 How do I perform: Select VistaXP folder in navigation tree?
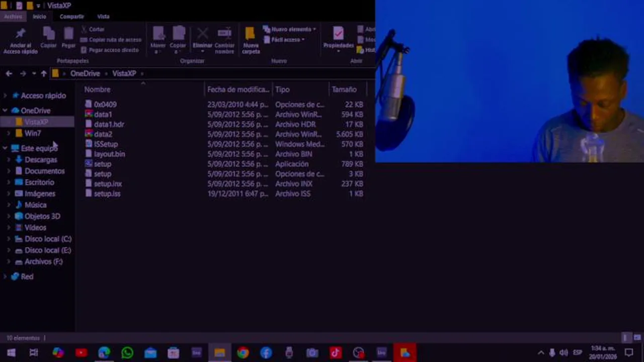(36, 122)
